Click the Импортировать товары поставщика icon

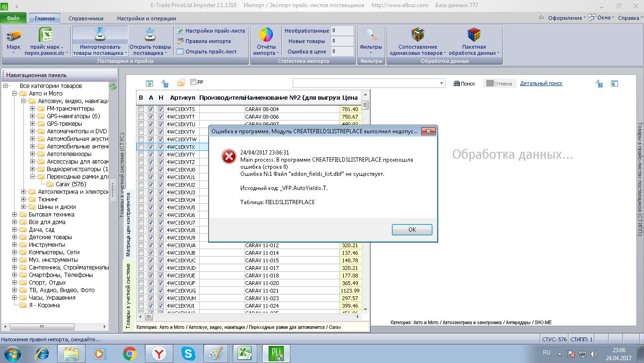pos(100,35)
